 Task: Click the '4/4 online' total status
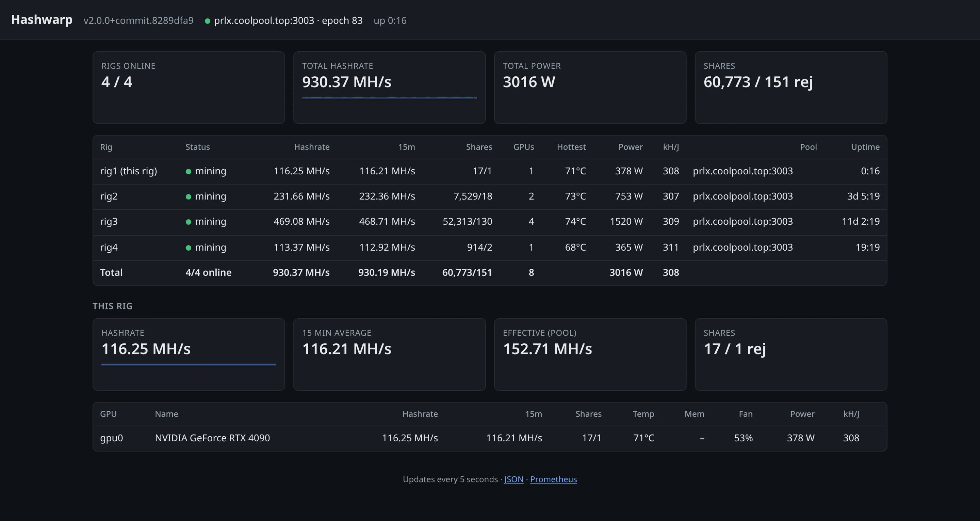pyautogui.click(x=209, y=272)
